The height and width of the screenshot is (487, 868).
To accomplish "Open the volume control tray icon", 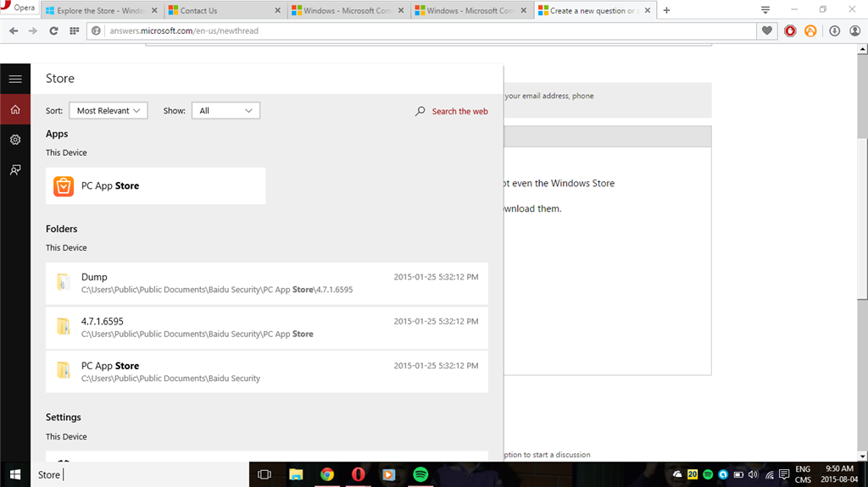I will pos(754,474).
